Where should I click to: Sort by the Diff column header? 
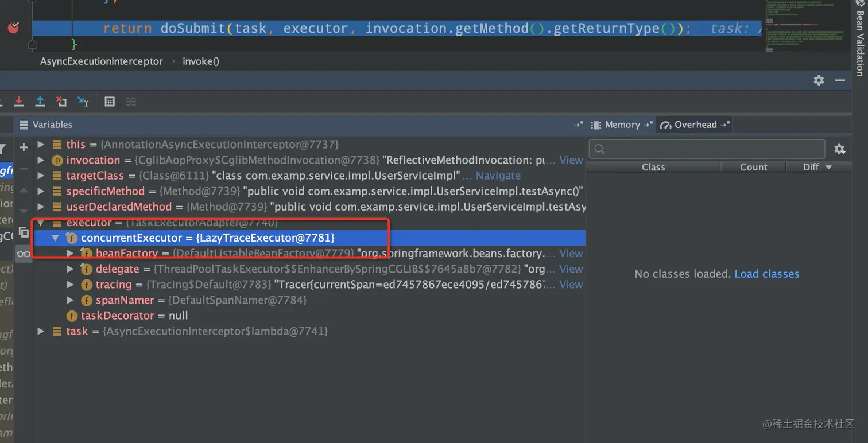pos(817,167)
